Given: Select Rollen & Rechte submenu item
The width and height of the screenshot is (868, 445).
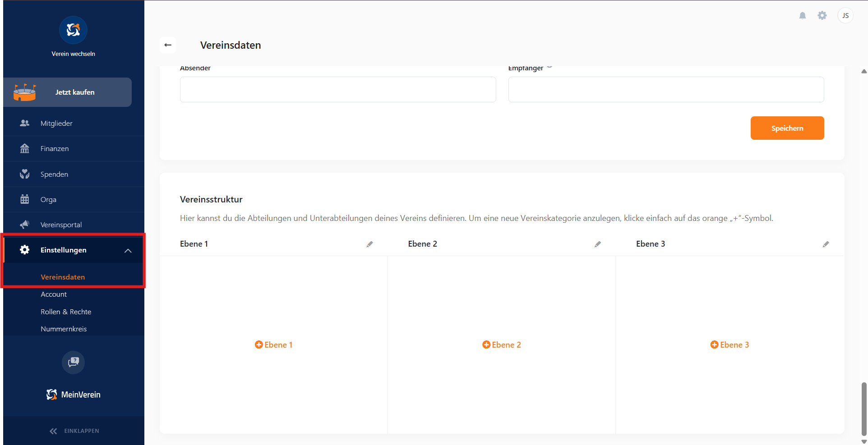Looking at the screenshot, I should (66, 312).
